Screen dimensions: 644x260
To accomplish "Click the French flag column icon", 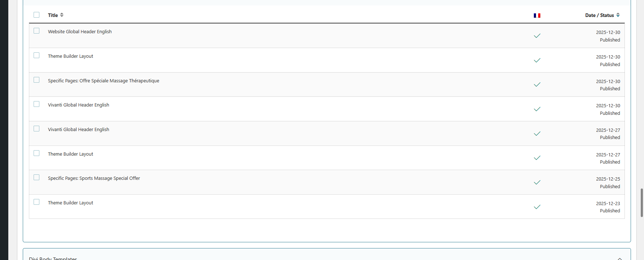I will click(x=537, y=16).
